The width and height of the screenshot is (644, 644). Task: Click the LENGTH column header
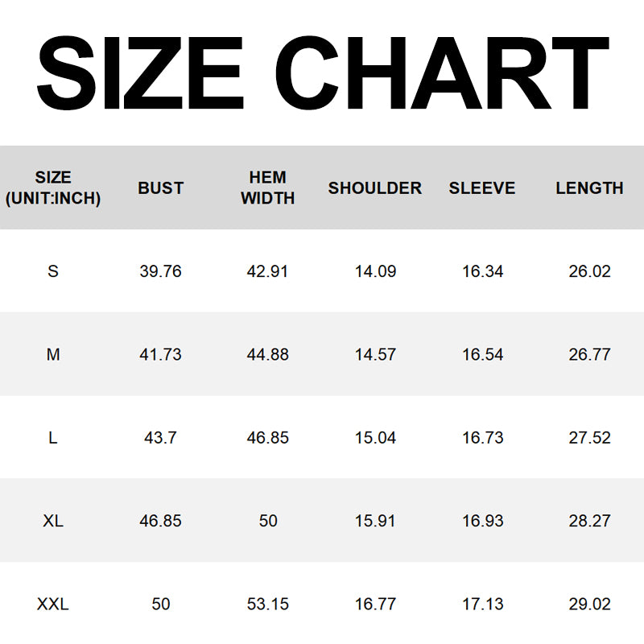589,188
